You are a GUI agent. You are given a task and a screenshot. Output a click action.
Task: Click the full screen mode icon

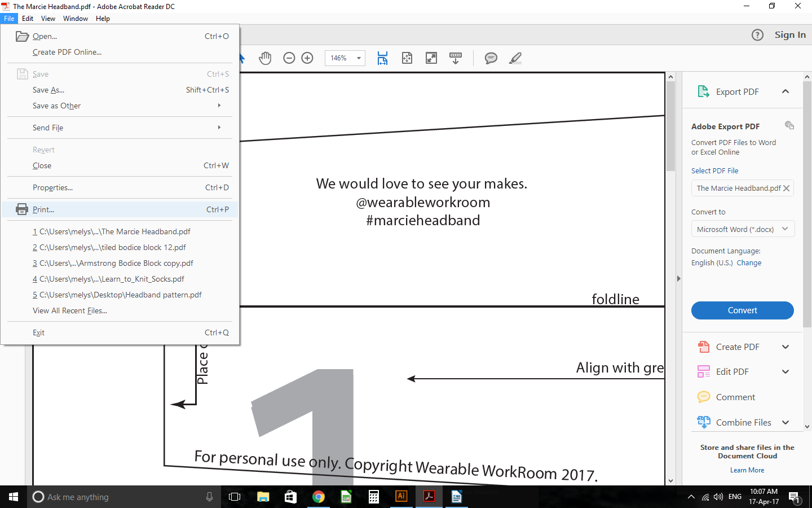(x=431, y=58)
